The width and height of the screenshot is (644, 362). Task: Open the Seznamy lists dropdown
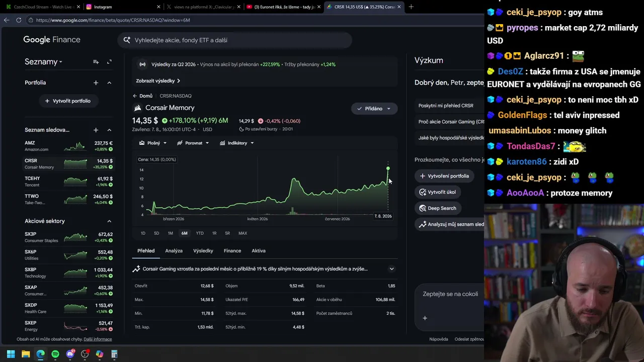43,62
